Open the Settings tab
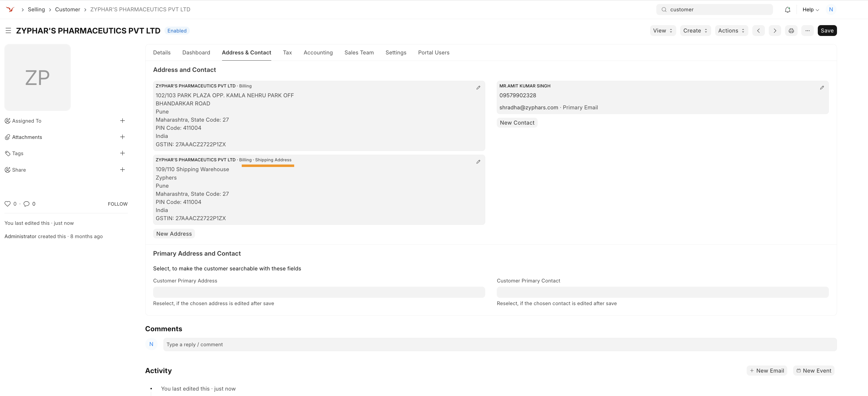868x396 pixels. [x=396, y=52]
